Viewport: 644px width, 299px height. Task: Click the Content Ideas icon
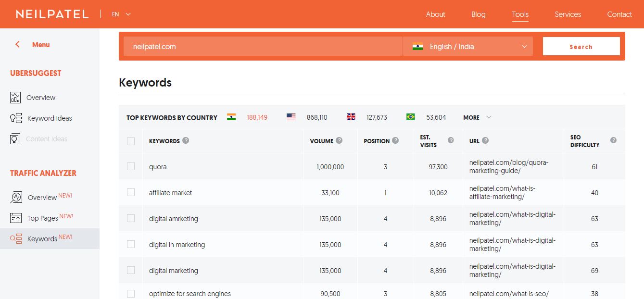pos(15,139)
